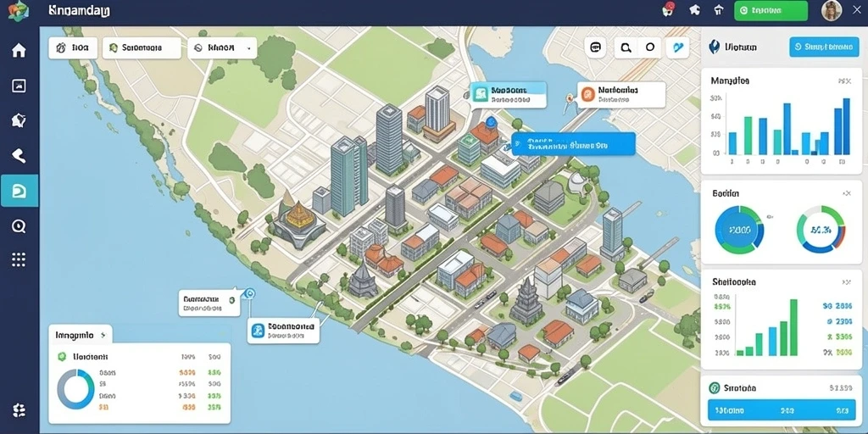The height and width of the screenshot is (434, 868).
Task: Click the blue button in right panel header
Action: (824, 47)
